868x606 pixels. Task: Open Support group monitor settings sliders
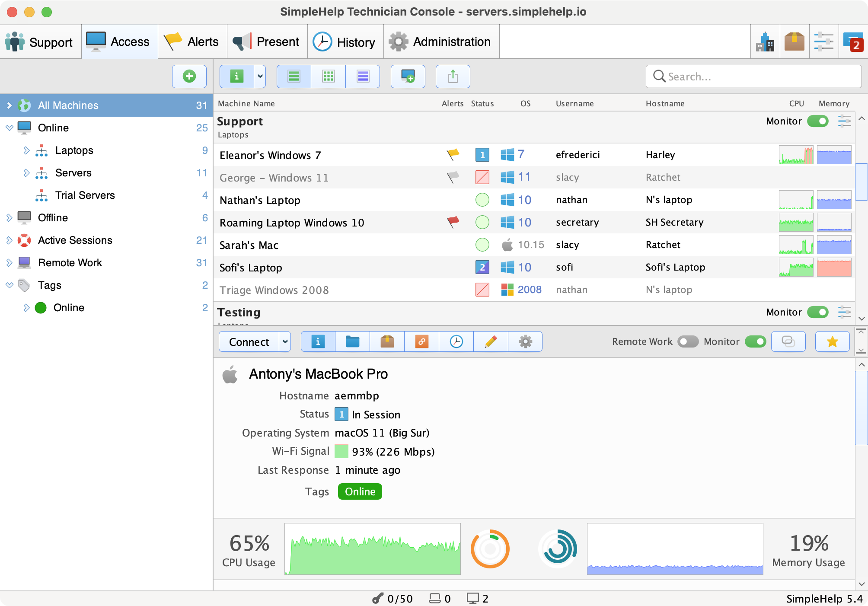pyautogui.click(x=844, y=121)
